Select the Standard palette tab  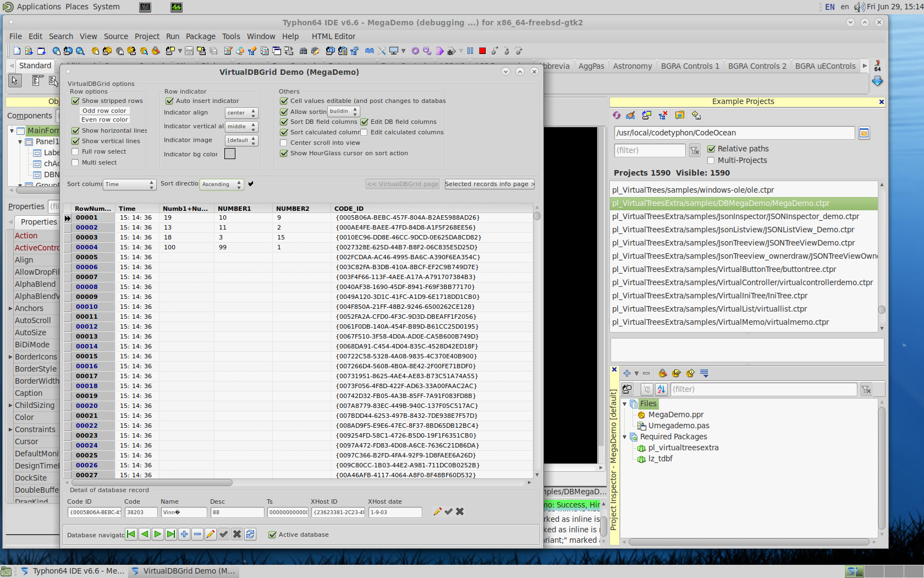pos(35,66)
